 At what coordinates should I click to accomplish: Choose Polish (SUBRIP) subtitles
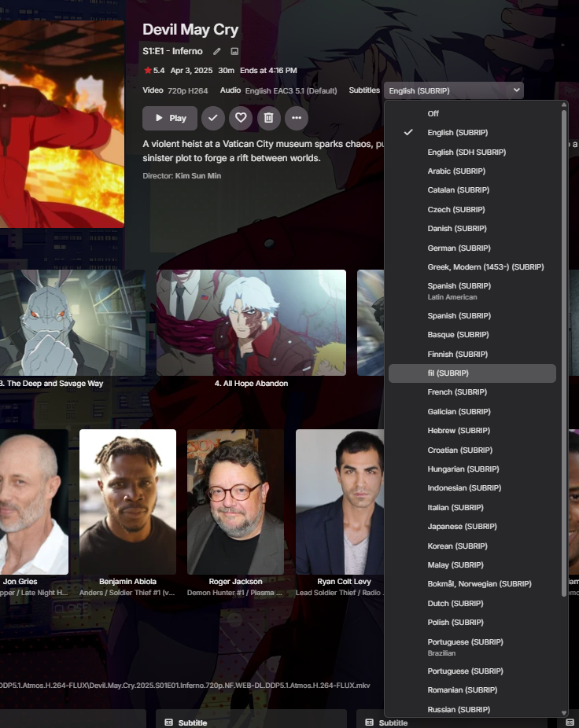click(x=472, y=622)
